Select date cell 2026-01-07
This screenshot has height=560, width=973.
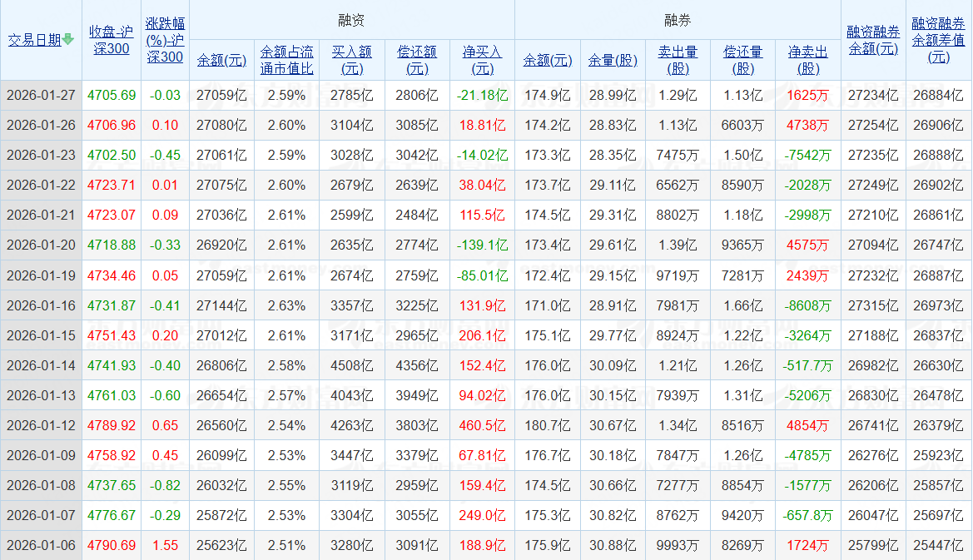41,515
